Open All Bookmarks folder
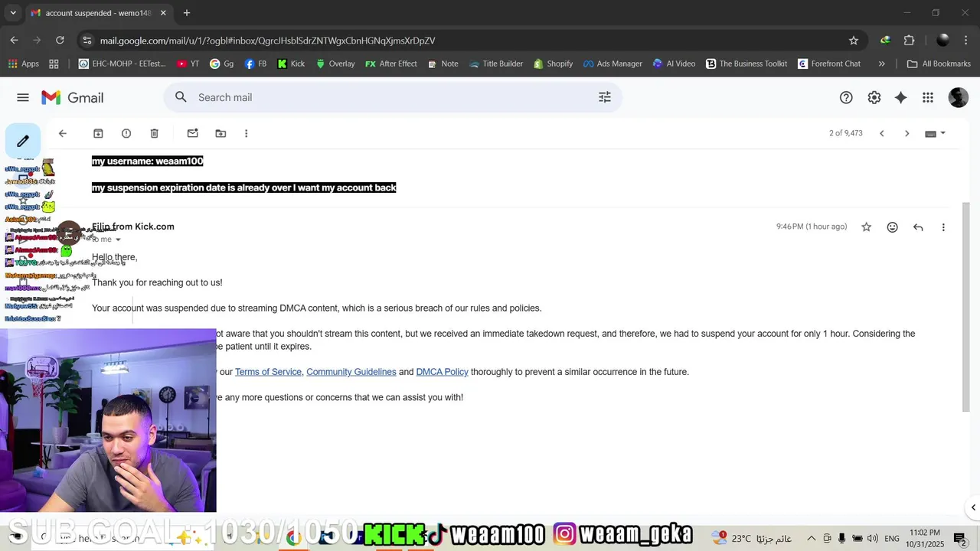The width and height of the screenshot is (980, 551). [939, 64]
